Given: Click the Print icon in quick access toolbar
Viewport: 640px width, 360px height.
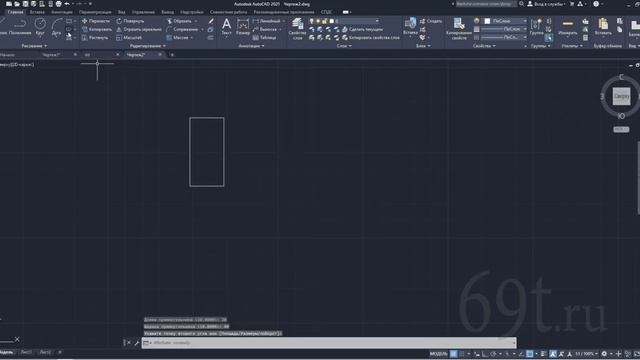Looking at the screenshot, I should pyautogui.click(x=59, y=4).
